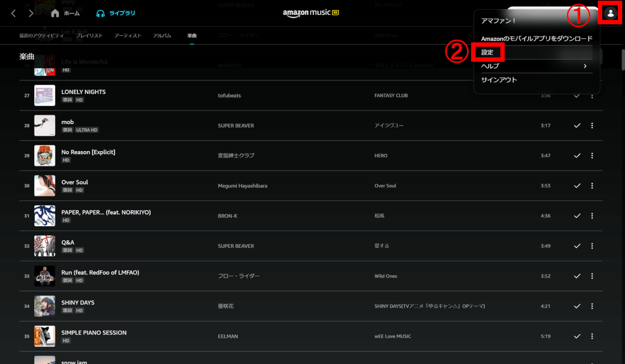Click the LONELY NIGHTS album cover

(x=45, y=96)
